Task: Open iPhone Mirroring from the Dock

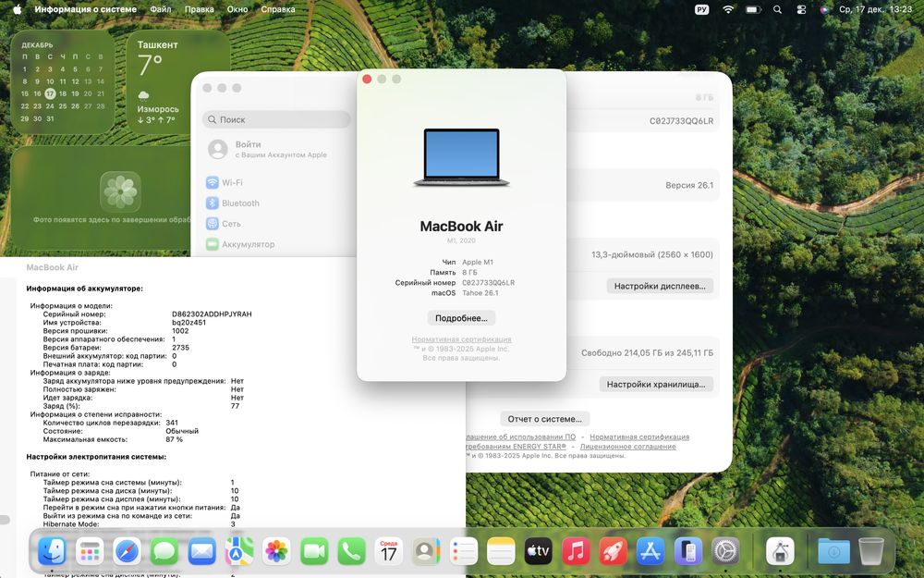Action: click(688, 552)
